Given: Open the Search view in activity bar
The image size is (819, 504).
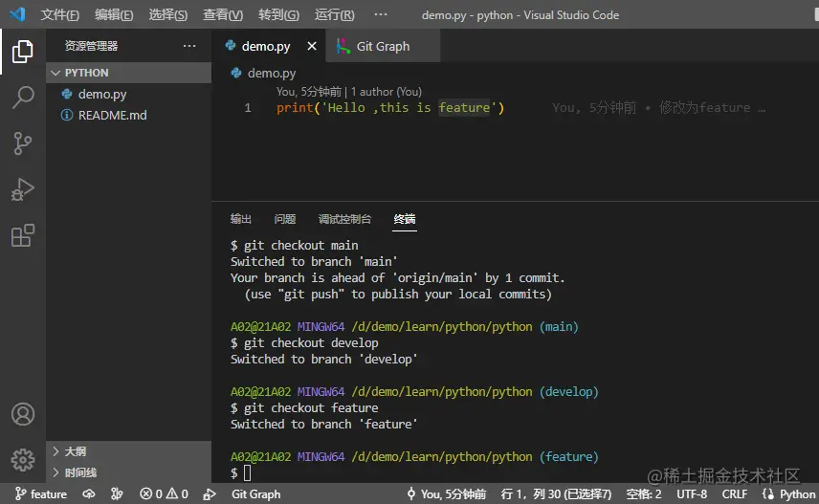Looking at the screenshot, I should 22,98.
